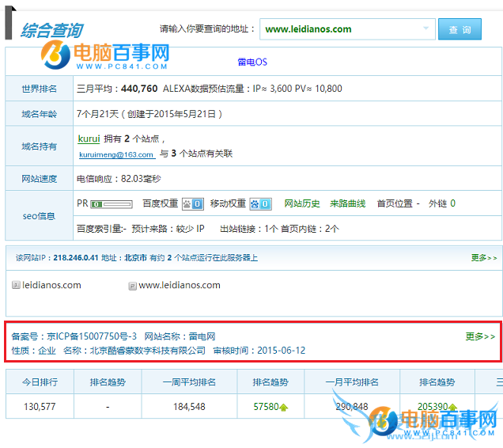Open the kurui domain owner link
Screen dimensions: 503x448
click(x=89, y=139)
